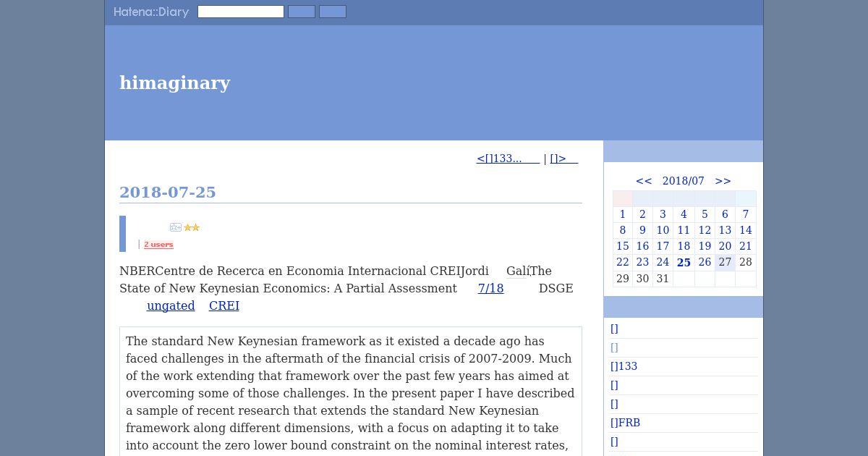This screenshot has height=456, width=868.
Task: Select calendar day 20
Action: click(x=725, y=246)
